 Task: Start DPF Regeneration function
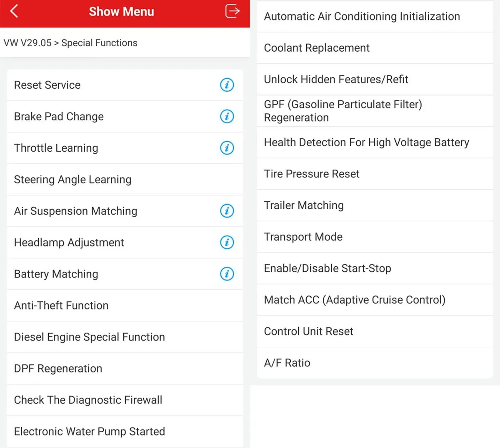click(58, 368)
